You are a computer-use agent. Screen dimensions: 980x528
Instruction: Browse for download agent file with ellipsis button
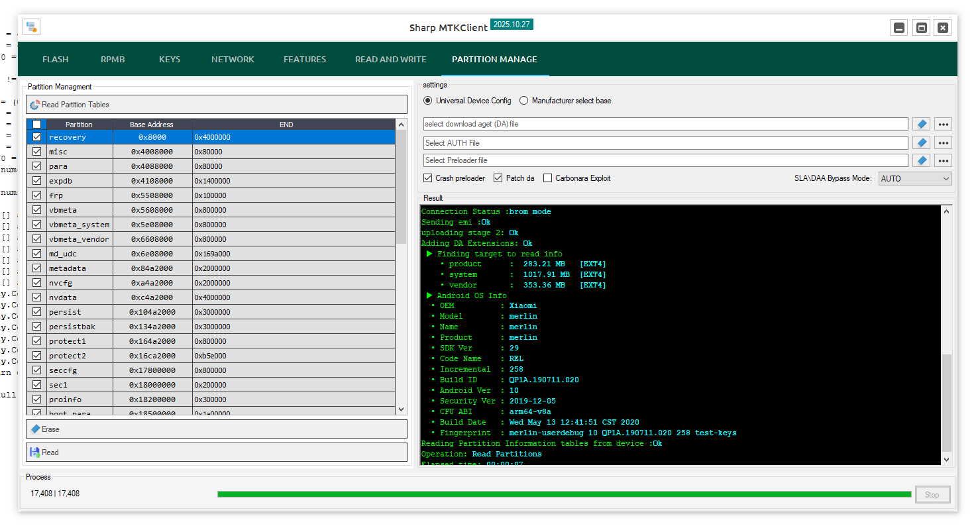tap(943, 125)
